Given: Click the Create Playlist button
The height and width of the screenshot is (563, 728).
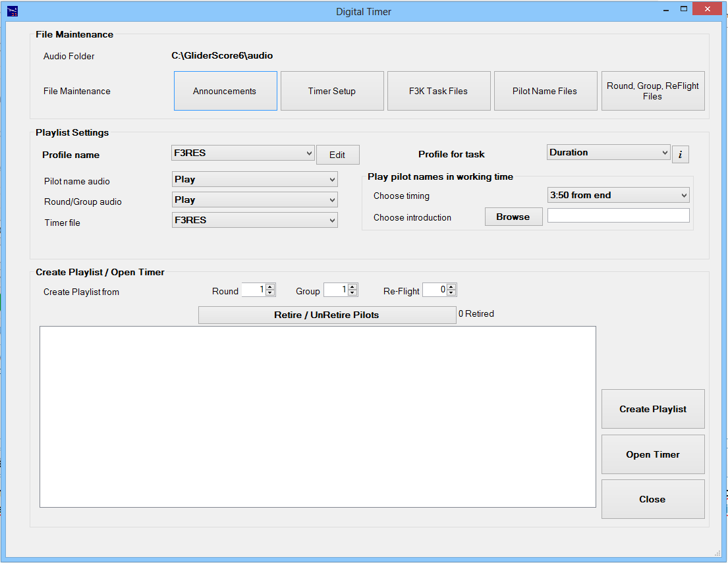Looking at the screenshot, I should click(x=653, y=409).
